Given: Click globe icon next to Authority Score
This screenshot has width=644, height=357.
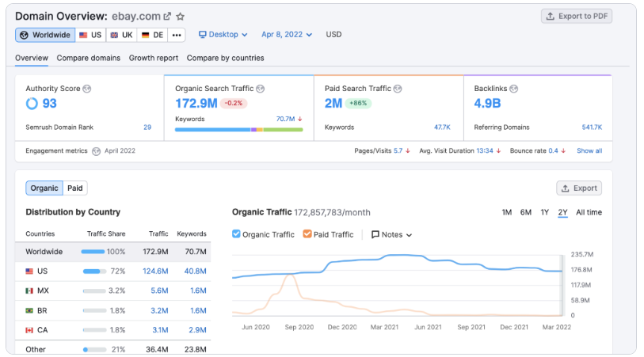Looking at the screenshot, I should coord(86,89).
